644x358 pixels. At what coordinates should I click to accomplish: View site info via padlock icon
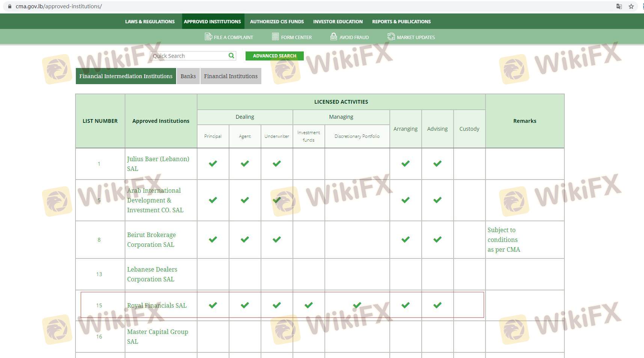click(10, 6)
